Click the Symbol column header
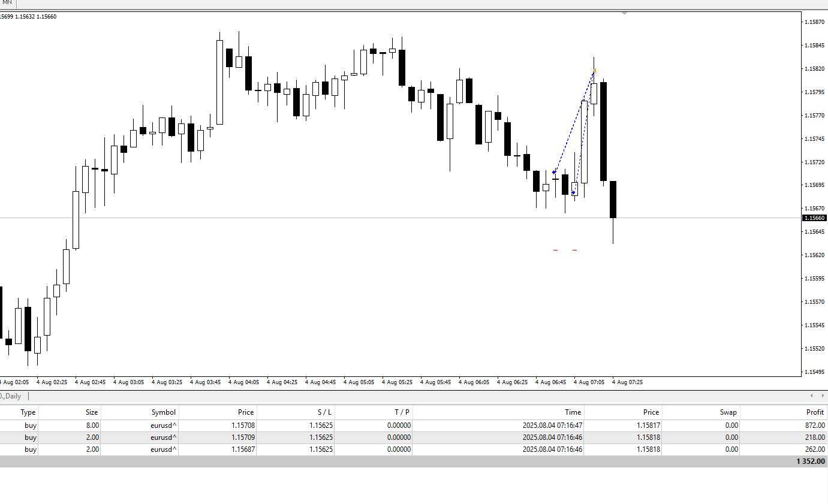This screenshot has height=504, width=828. click(163, 412)
